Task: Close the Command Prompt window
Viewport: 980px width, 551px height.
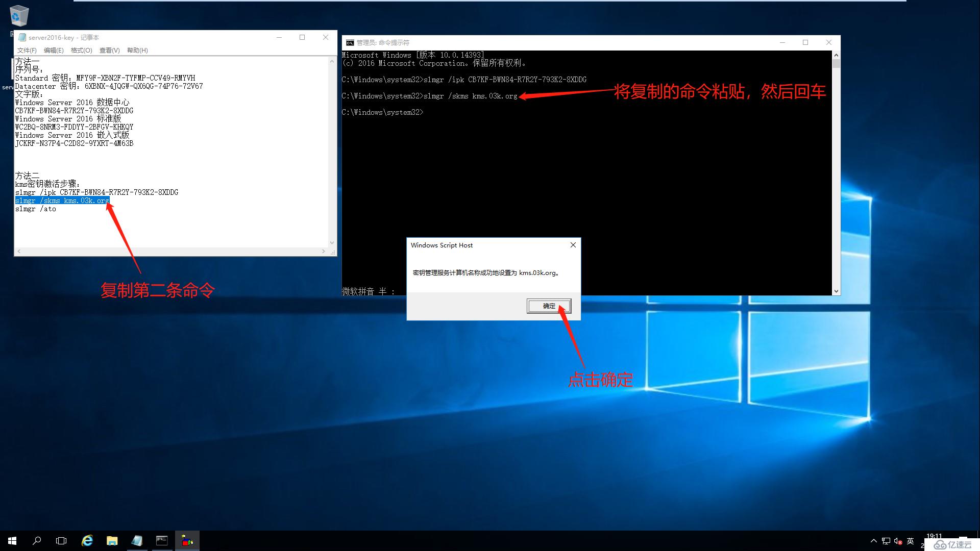Action: coord(829,42)
